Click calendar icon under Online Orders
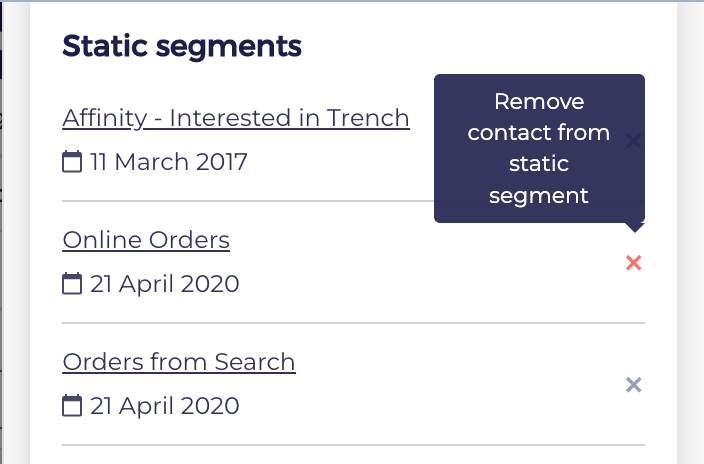The image size is (704, 464). point(72,283)
